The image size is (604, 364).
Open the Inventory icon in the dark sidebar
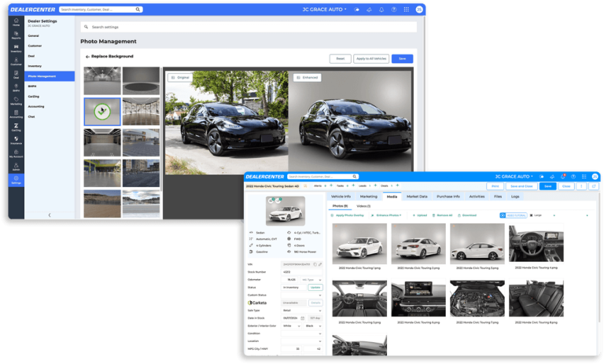point(16,49)
